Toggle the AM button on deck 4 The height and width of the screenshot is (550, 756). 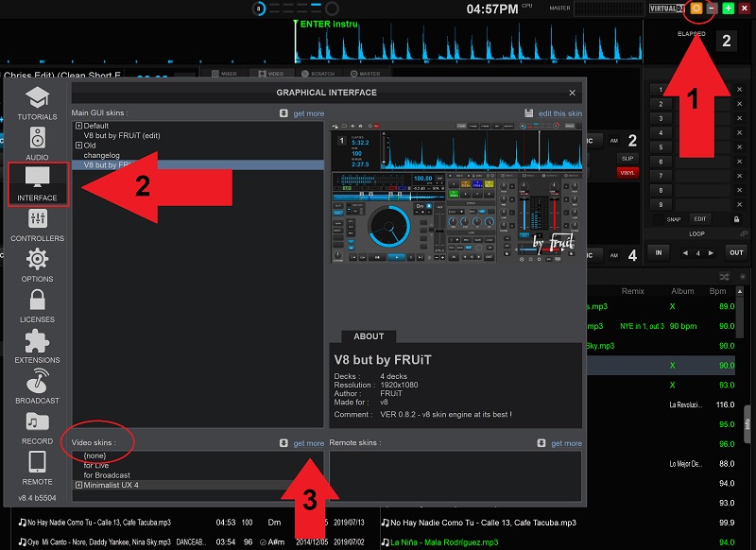coord(613,255)
